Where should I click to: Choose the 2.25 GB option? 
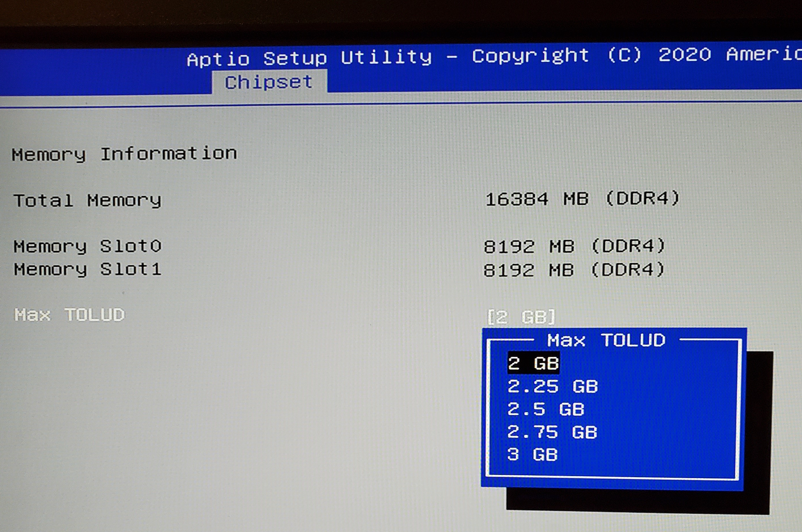[x=552, y=386]
